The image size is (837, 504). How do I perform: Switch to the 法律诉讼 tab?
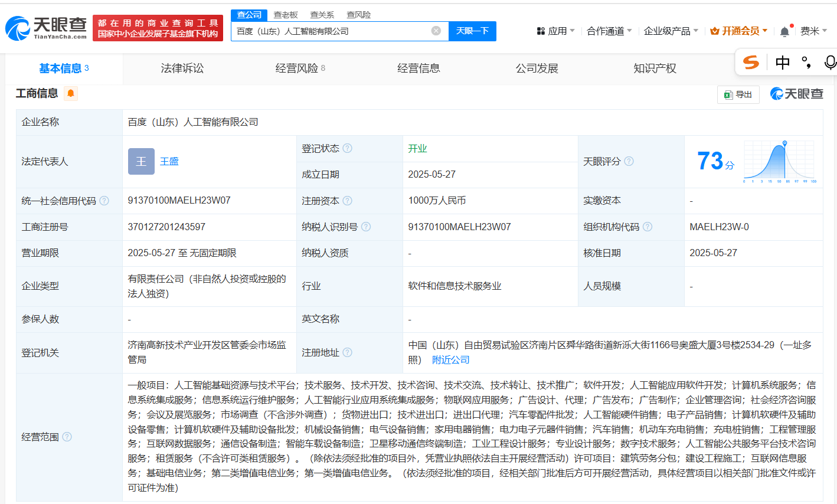click(182, 68)
